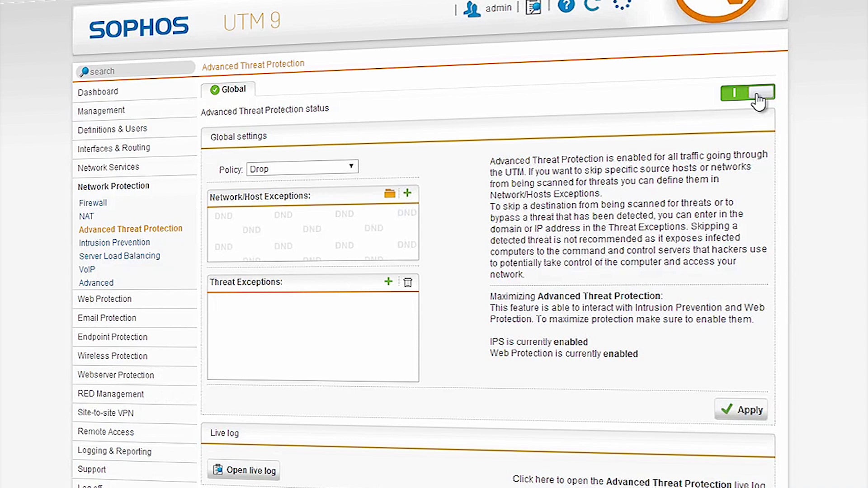Image resolution: width=868 pixels, height=488 pixels.
Task: Click the admin username text
Action: [x=498, y=8]
